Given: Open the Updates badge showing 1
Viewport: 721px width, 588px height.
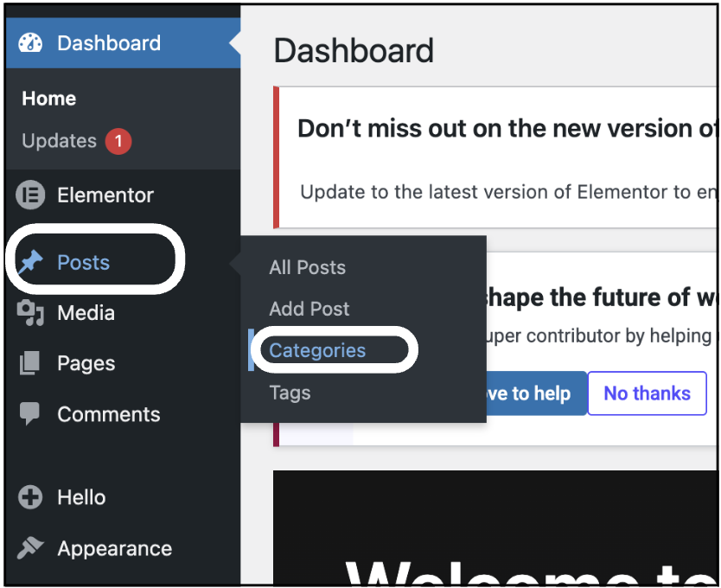Looking at the screenshot, I should 118,141.
